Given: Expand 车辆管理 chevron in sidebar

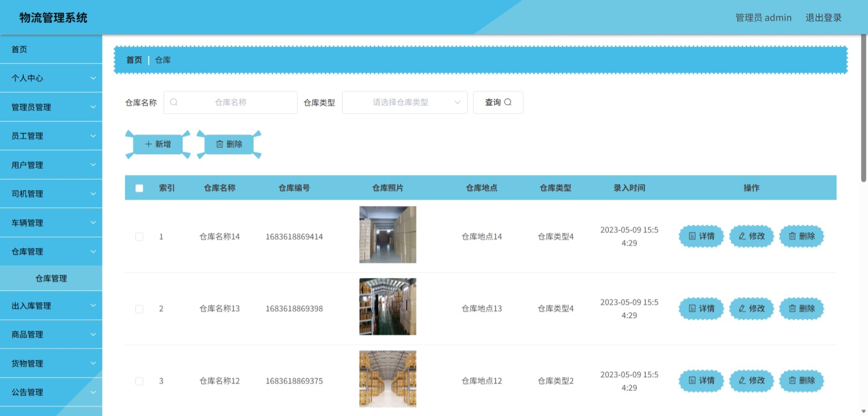Looking at the screenshot, I should 93,222.
